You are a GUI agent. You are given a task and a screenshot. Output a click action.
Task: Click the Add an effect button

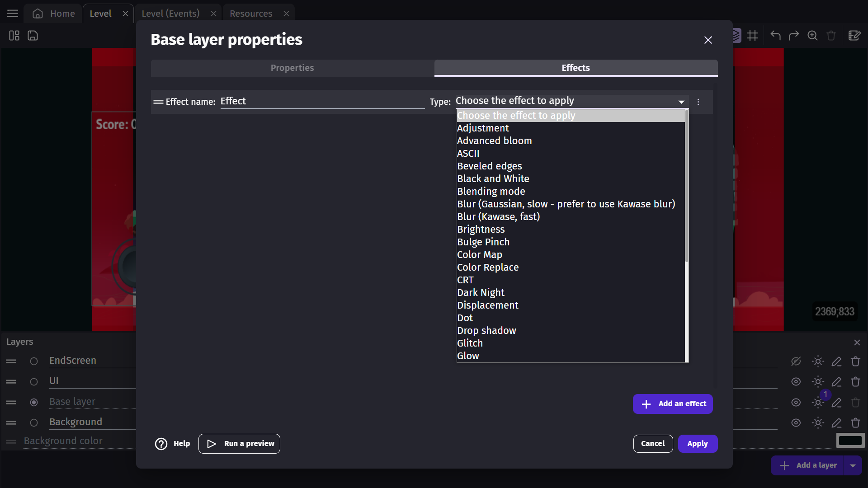point(673,404)
